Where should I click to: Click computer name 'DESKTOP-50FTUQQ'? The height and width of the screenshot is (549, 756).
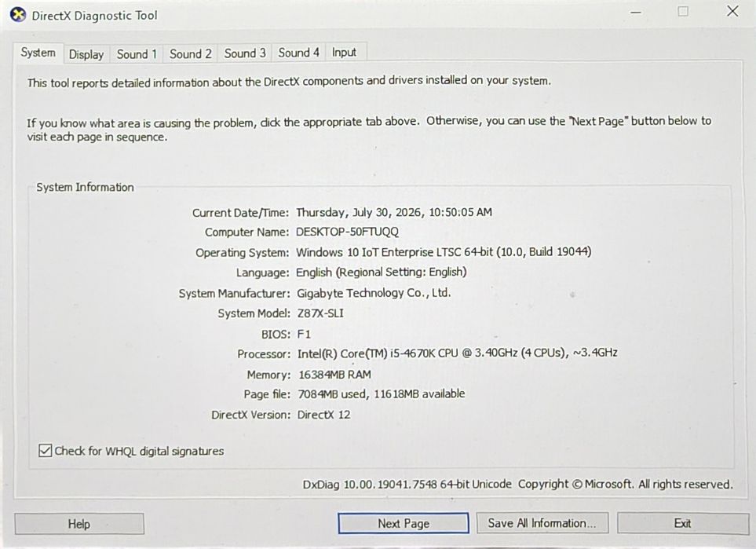click(x=347, y=232)
